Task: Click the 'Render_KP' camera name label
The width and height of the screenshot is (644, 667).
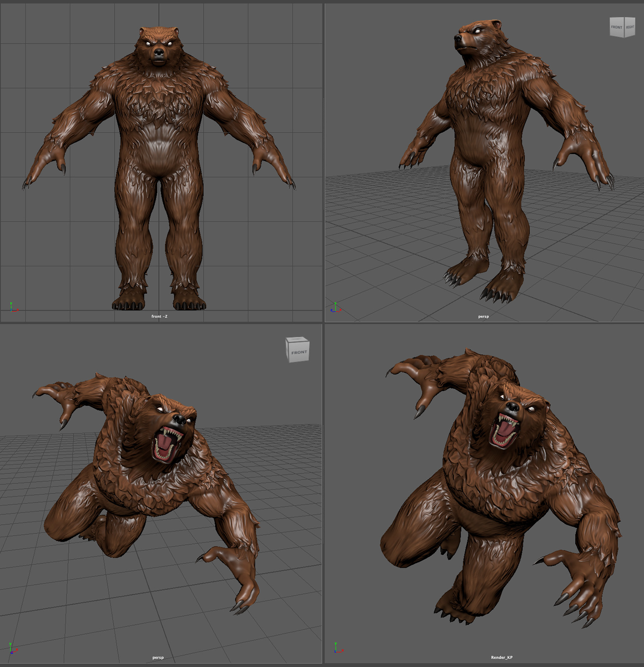Action: click(x=501, y=658)
